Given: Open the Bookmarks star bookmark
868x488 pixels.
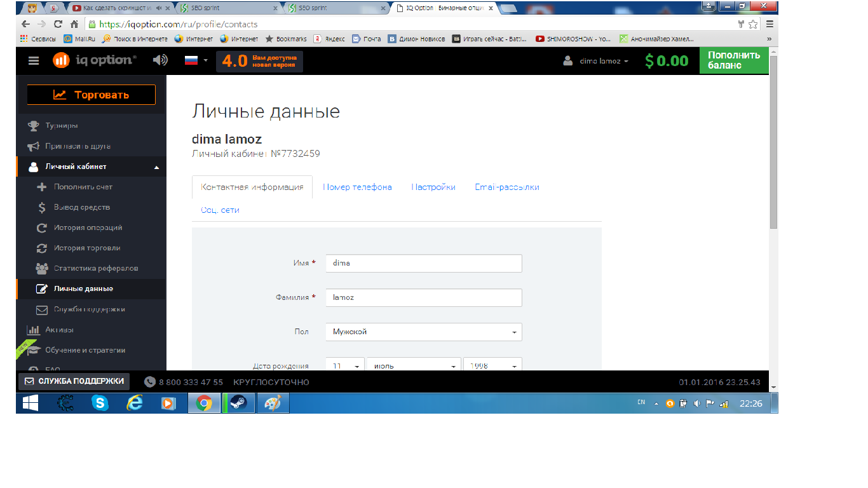Looking at the screenshot, I should click(x=286, y=39).
